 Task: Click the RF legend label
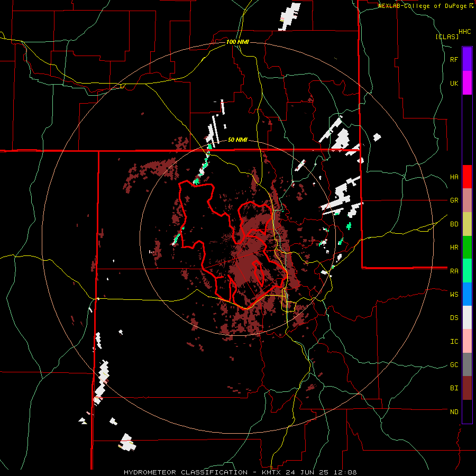pyautogui.click(x=454, y=59)
